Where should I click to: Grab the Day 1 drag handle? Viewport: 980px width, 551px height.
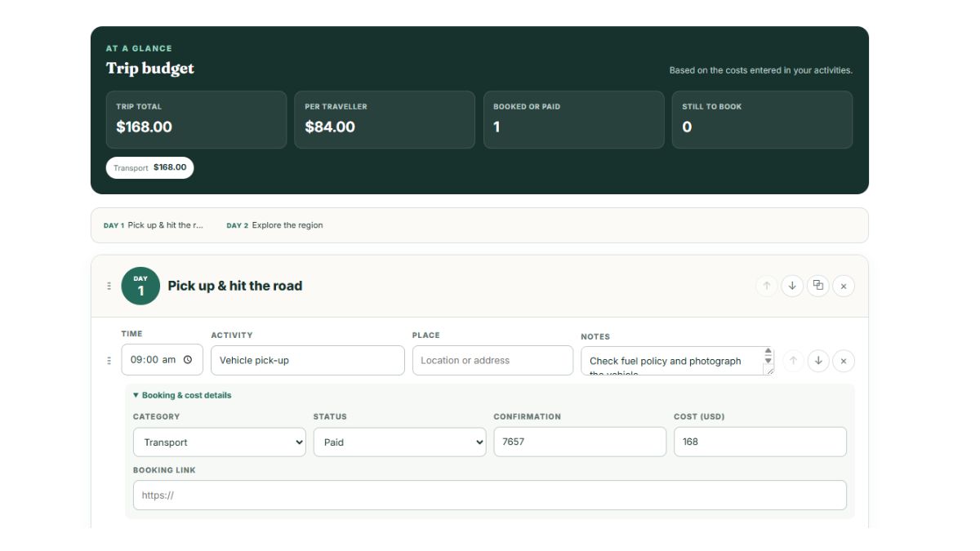click(x=109, y=286)
